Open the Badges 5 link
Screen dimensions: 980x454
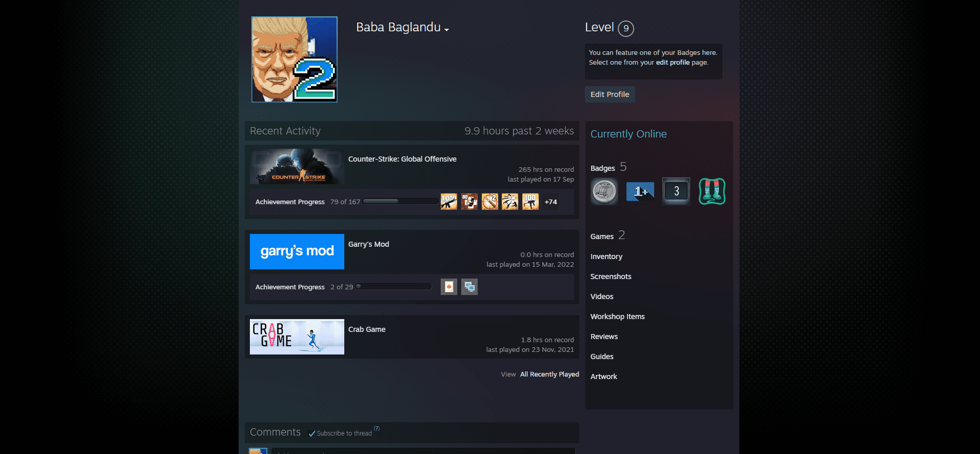point(609,167)
